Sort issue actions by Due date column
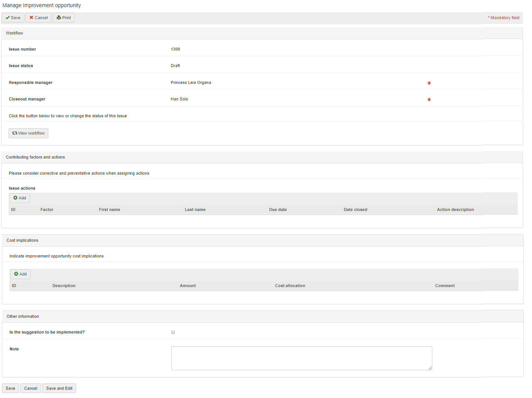532x398 pixels. click(278, 209)
